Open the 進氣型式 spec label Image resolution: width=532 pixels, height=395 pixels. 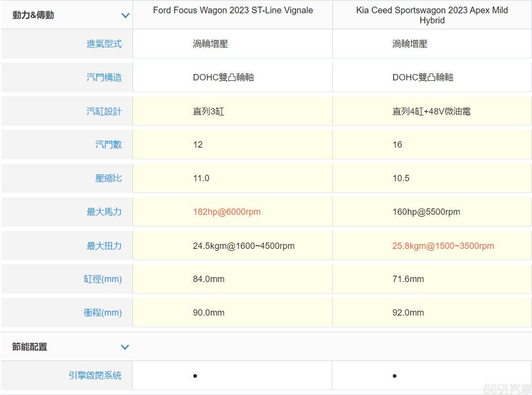(x=104, y=44)
